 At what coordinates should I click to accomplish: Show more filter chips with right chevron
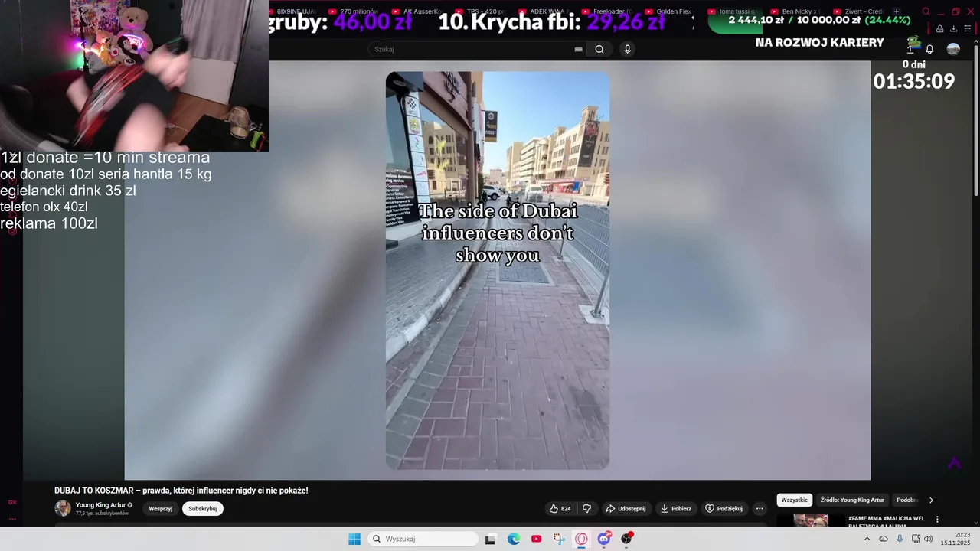[x=931, y=500]
